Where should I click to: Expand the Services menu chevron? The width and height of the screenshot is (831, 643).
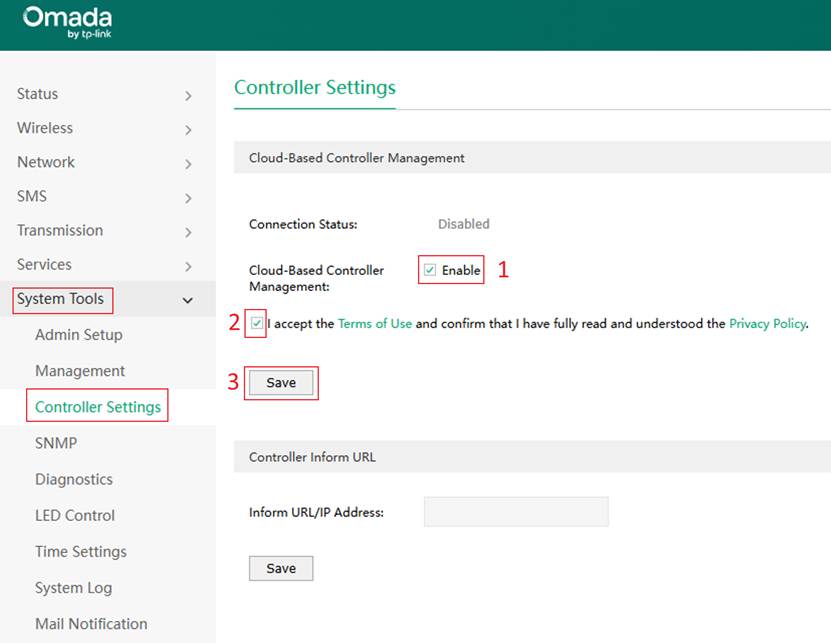tap(188, 266)
